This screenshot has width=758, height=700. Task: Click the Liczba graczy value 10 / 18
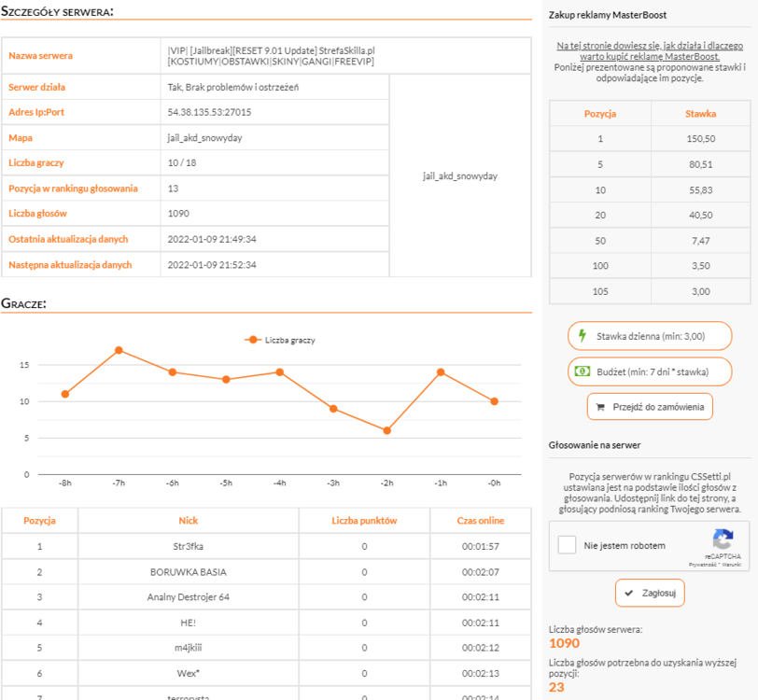pos(182,163)
